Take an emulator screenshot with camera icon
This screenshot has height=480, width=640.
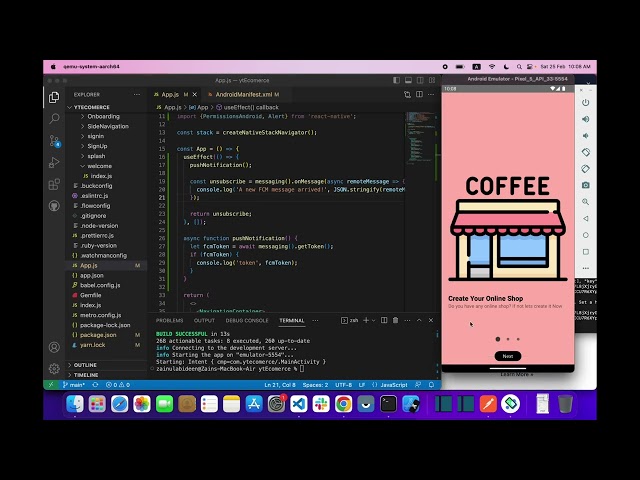tap(586, 185)
